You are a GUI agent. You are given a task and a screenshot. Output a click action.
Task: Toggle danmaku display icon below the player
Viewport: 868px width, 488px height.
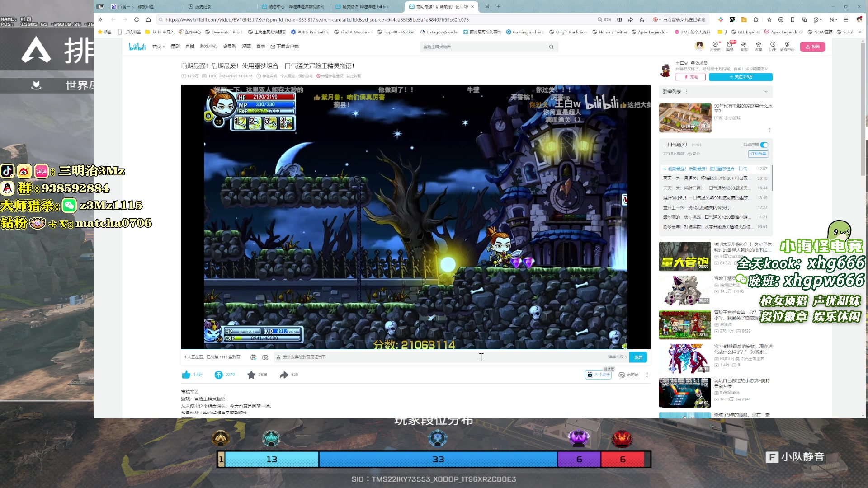(x=254, y=357)
